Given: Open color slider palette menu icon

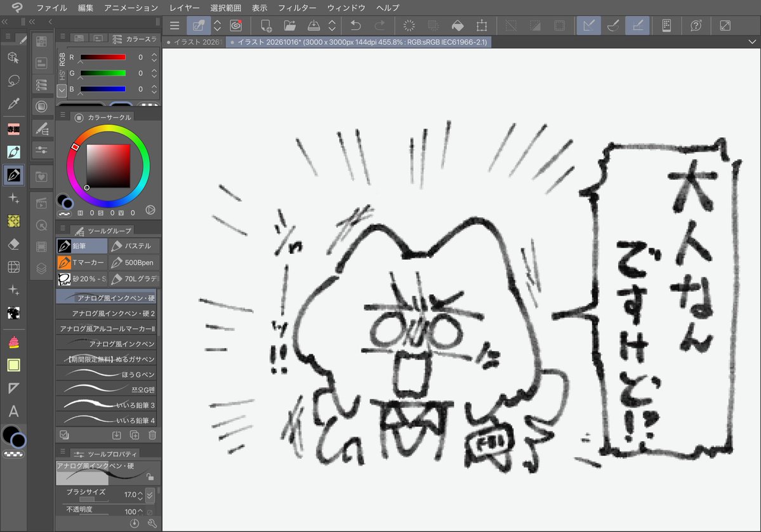Looking at the screenshot, I should [63, 37].
